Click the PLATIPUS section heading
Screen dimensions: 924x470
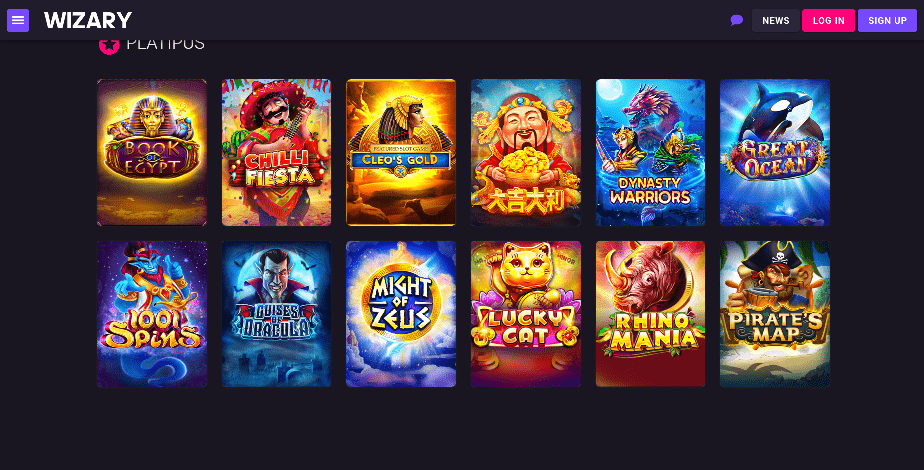[166, 45]
